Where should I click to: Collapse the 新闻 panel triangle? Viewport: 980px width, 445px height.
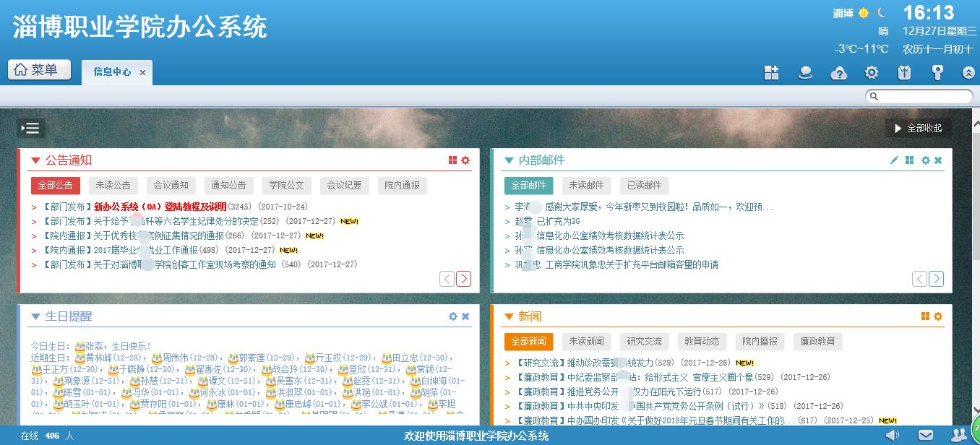pyautogui.click(x=509, y=316)
